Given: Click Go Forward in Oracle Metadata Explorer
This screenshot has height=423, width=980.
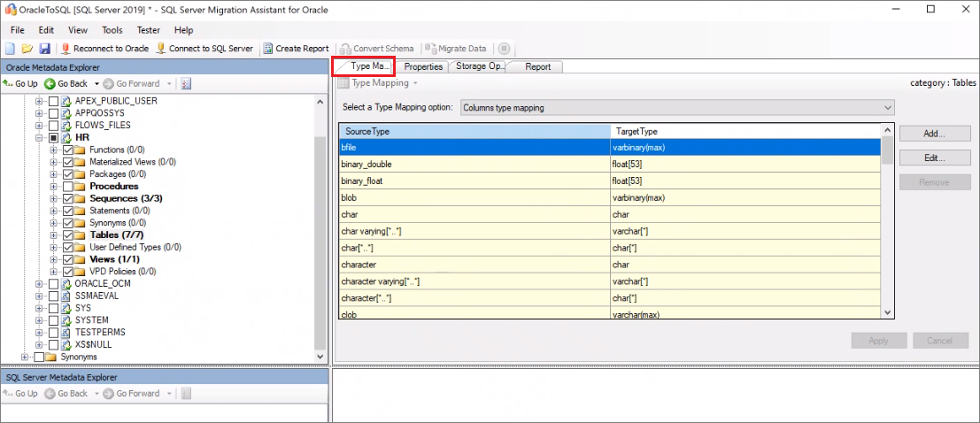Looking at the screenshot, I should pos(131,83).
